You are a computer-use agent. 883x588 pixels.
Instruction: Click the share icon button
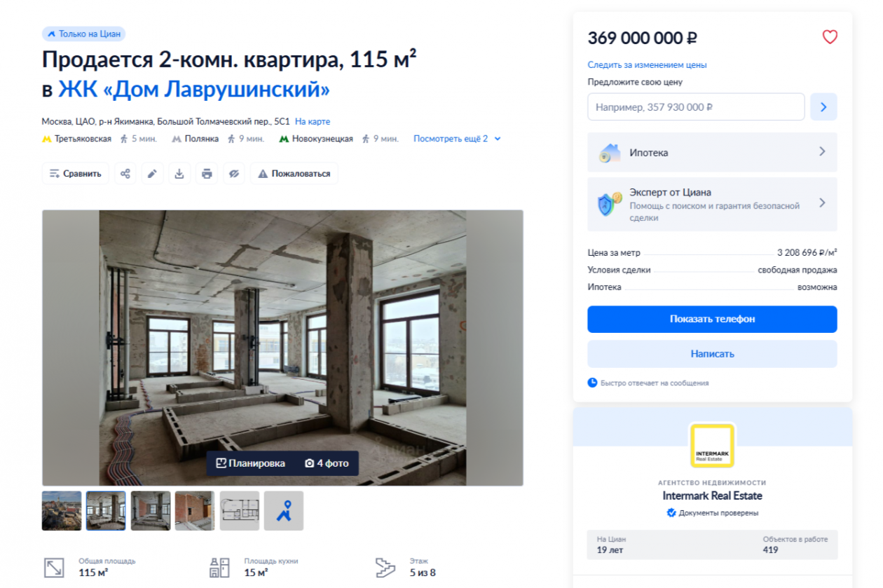point(125,173)
